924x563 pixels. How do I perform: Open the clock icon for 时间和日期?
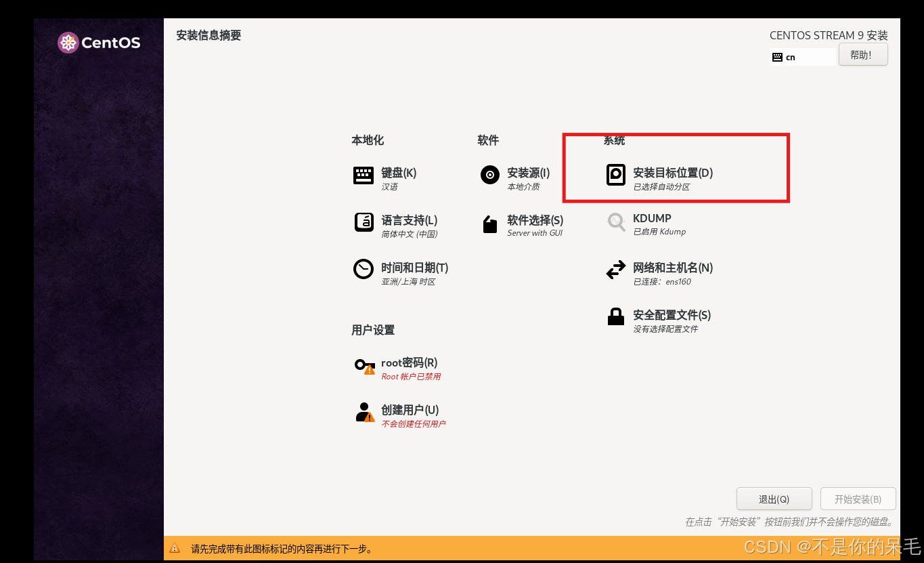pos(364,269)
